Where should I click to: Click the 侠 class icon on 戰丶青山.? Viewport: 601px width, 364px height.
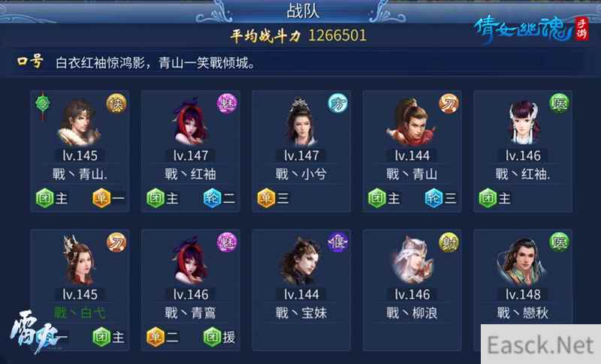[x=116, y=104]
